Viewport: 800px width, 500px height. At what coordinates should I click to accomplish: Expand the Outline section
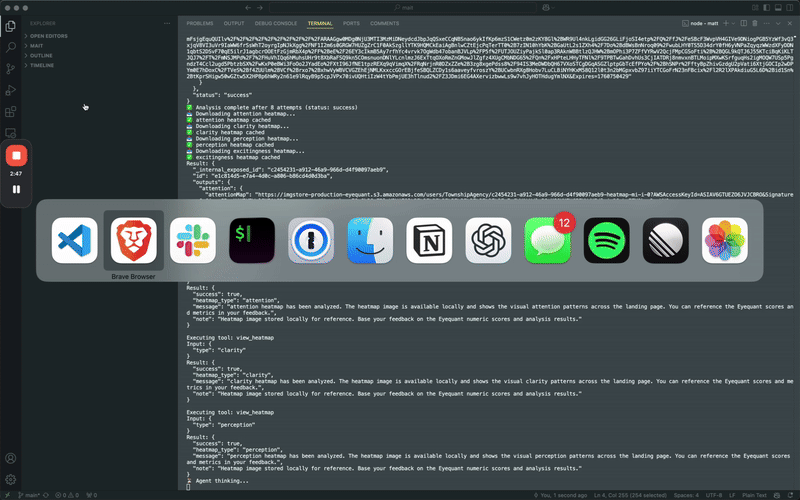[40, 55]
